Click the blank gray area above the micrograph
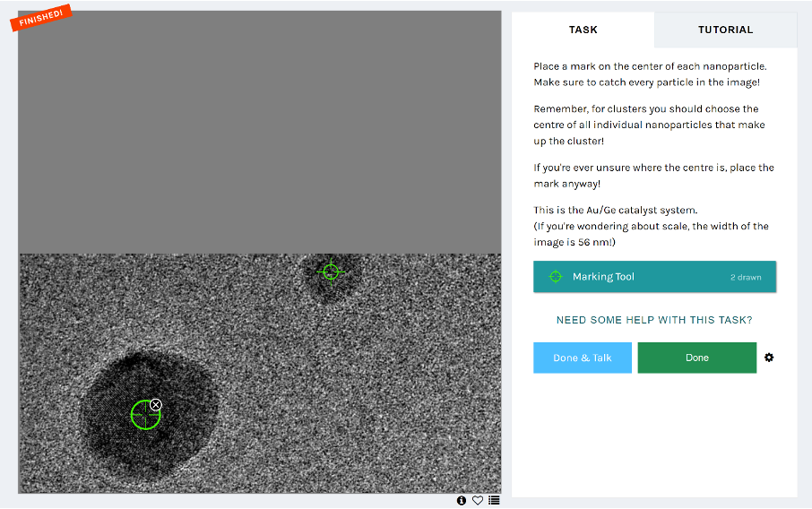812x509 pixels. (260, 134)
